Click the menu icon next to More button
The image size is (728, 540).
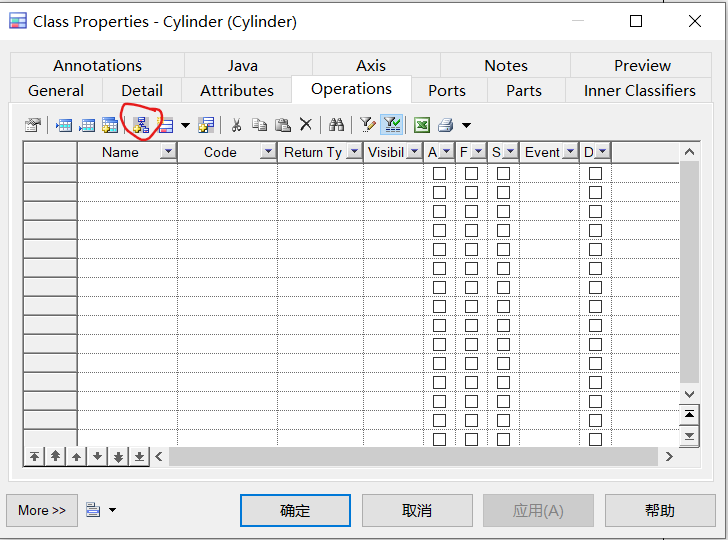tap(93, 510)
